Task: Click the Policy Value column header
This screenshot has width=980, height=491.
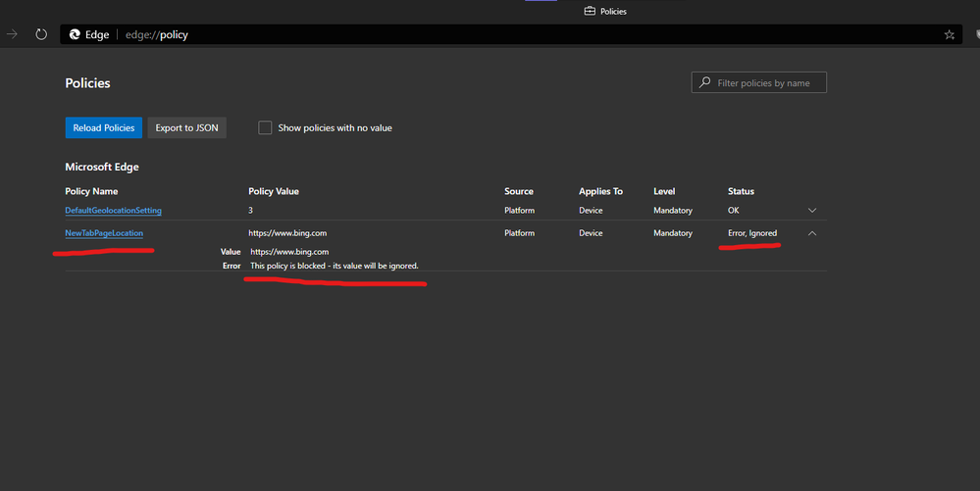Action: (274, 191)
